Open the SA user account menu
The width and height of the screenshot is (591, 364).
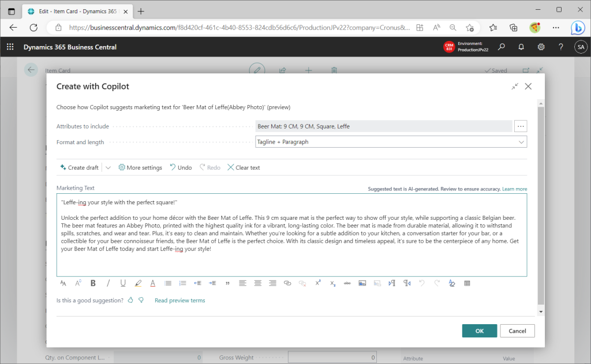point(581,47)
